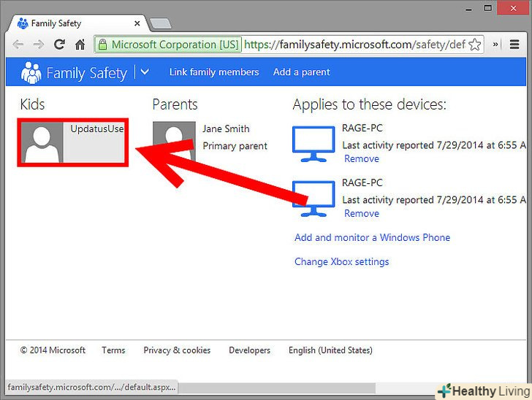Image resolution: width=532 pixels, height=400 pixels.
Task: Open Add and monitor a Windows Phone
Action: (x=372, y=237)
